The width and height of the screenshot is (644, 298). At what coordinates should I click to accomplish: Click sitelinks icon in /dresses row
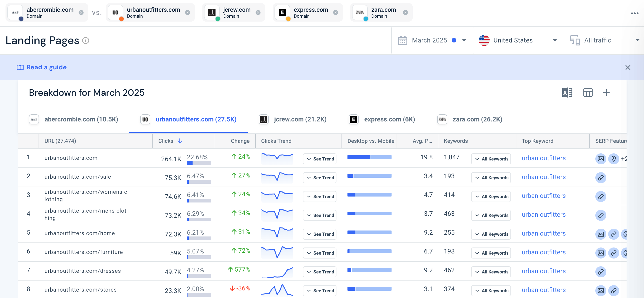(601, 272)
